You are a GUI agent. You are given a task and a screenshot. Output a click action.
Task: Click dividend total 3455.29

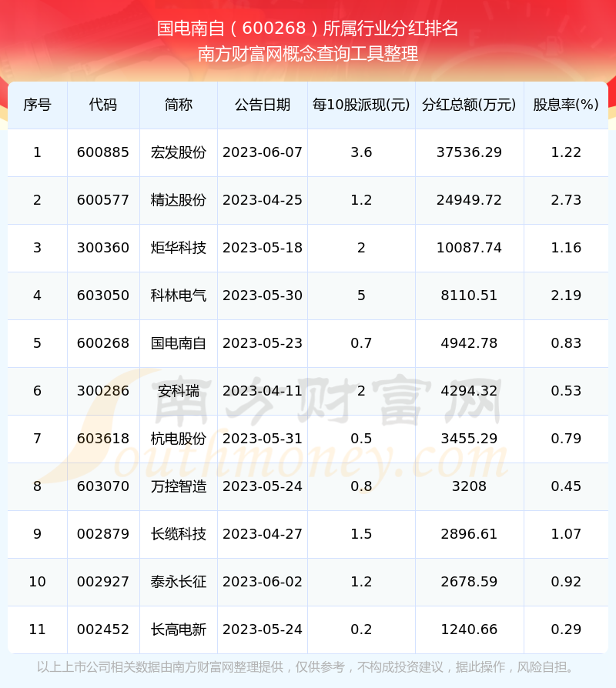[470, 439]
